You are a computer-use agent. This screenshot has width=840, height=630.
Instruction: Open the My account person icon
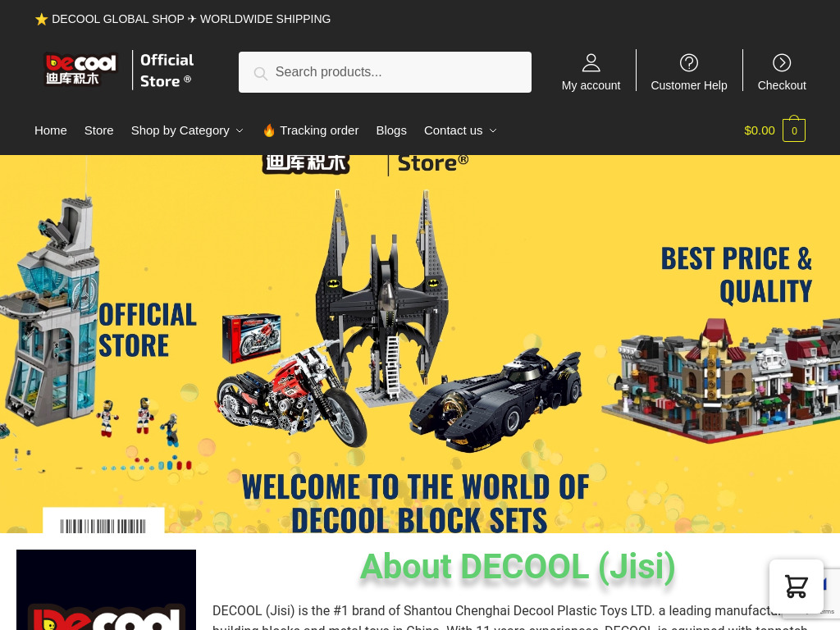click(x=591, y=62)
